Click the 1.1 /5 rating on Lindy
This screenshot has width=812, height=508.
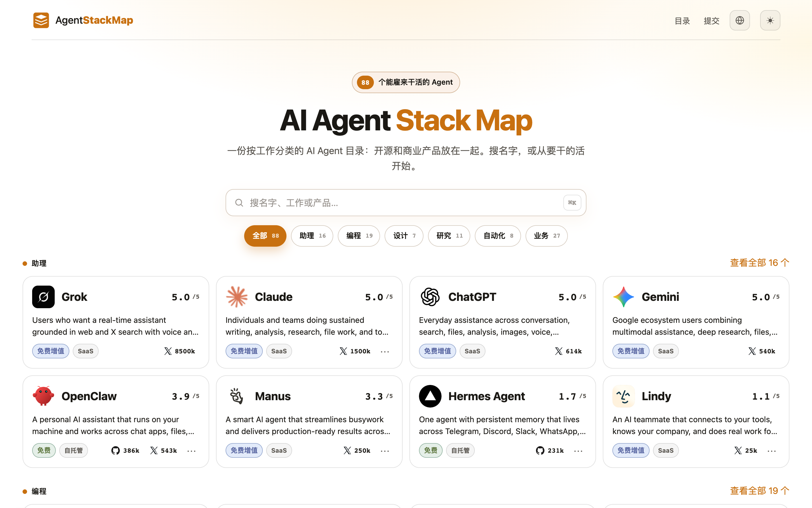[766, 397]
